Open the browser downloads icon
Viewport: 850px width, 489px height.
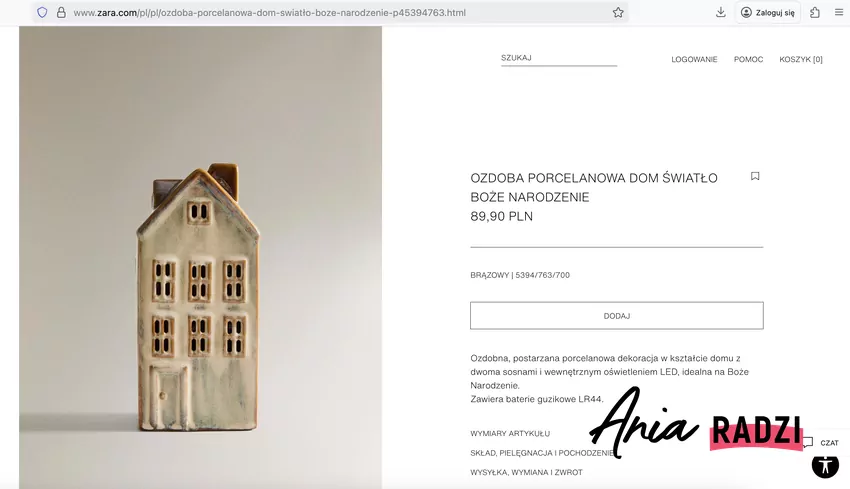click(x=720, y=12)
